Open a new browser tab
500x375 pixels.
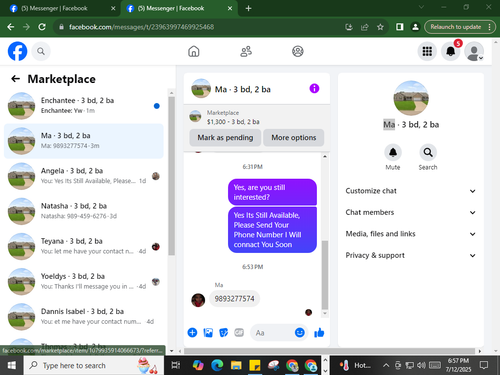pos(248,8)
